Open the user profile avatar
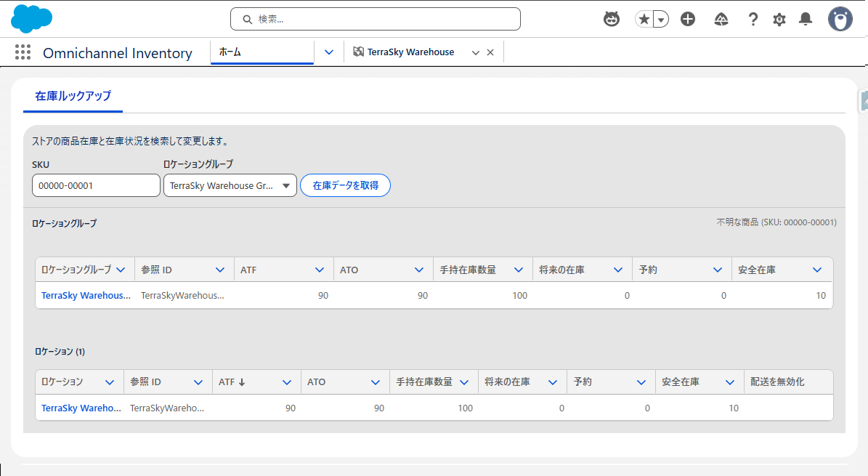 [x=840, y=19]
